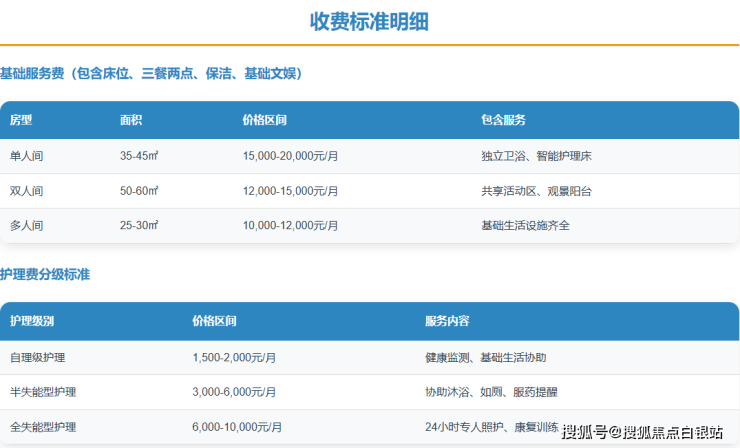Click the 包含服务 column header
This screenshot has height=448, width=740.
(x=503, y=120)
